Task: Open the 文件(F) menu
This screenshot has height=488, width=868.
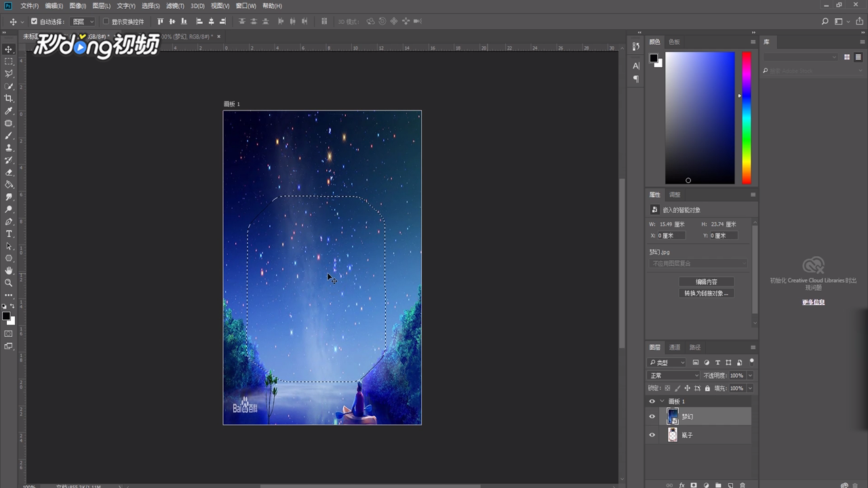Action: point(30,5)
